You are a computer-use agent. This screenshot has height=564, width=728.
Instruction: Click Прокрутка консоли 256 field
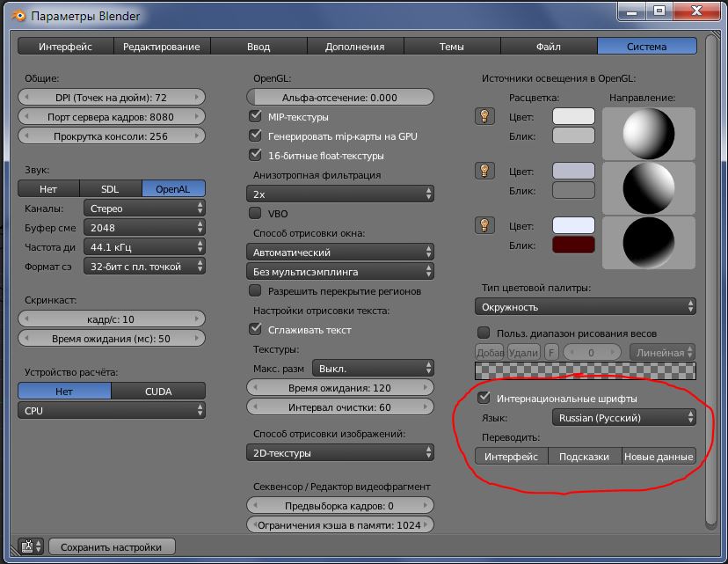[x=112, y=136]
